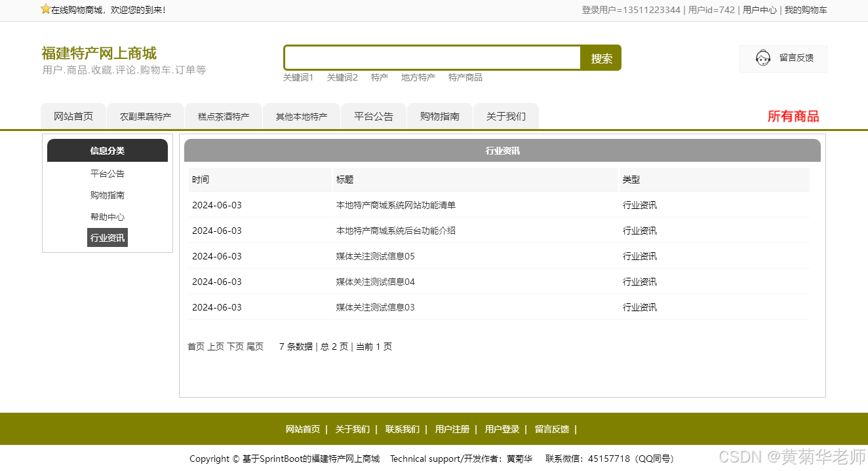Open article 媒体关注测试信息05
The image size is (868, 471).
coord(376,256)
